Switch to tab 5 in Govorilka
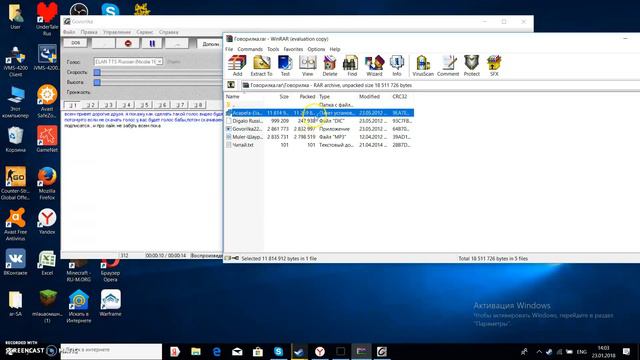The image size is (640, 360). point(144,105)
